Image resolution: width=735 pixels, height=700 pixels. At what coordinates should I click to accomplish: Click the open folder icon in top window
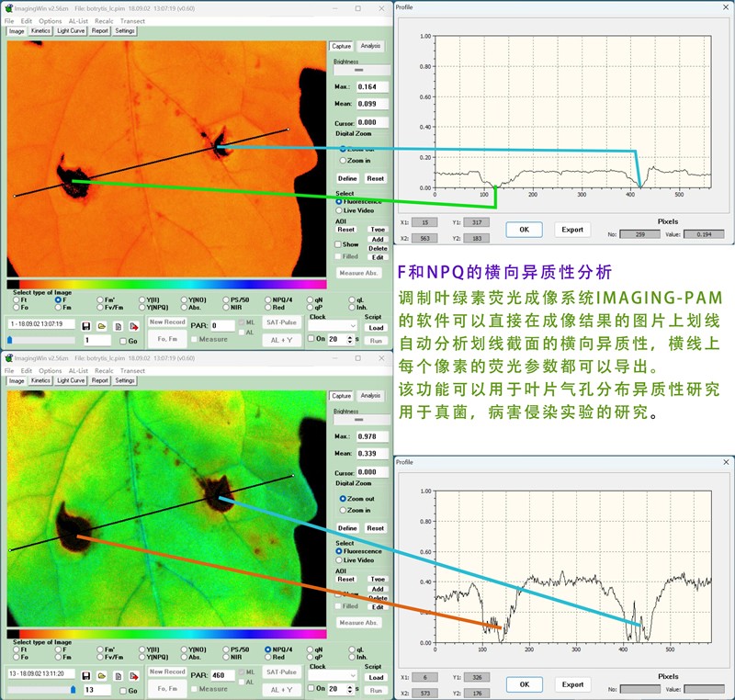[102, 326]
